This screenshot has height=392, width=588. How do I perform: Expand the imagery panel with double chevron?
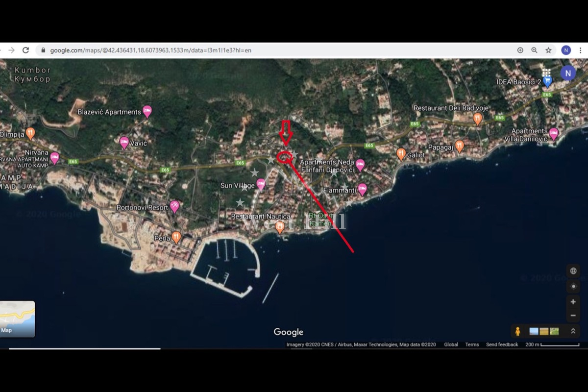click(x=573, y=331)
